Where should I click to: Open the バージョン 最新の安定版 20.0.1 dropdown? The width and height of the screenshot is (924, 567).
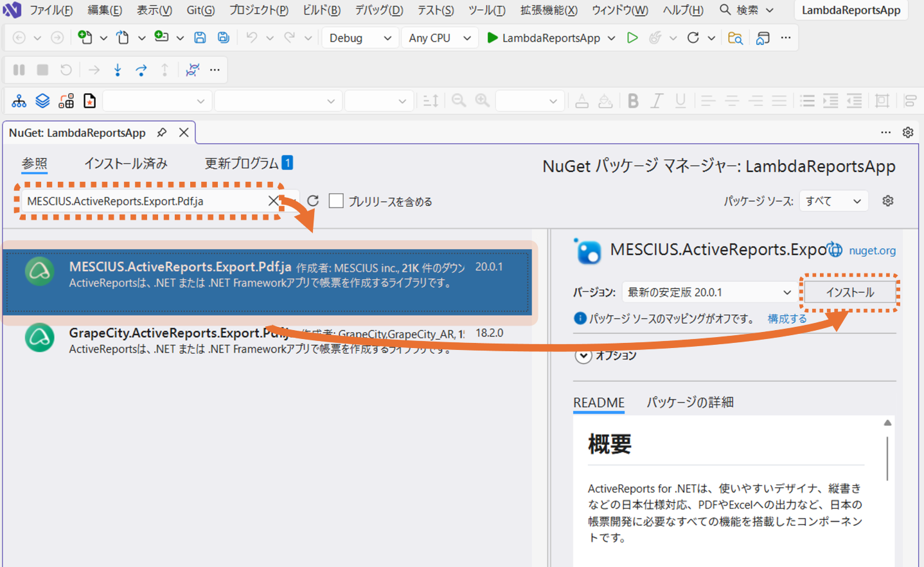click(709, 292)
